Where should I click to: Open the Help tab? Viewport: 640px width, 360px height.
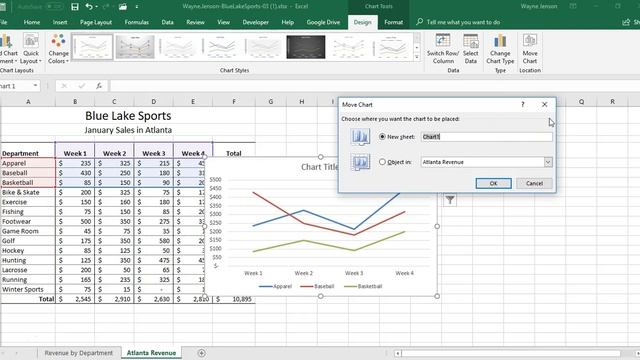[287, 22]
